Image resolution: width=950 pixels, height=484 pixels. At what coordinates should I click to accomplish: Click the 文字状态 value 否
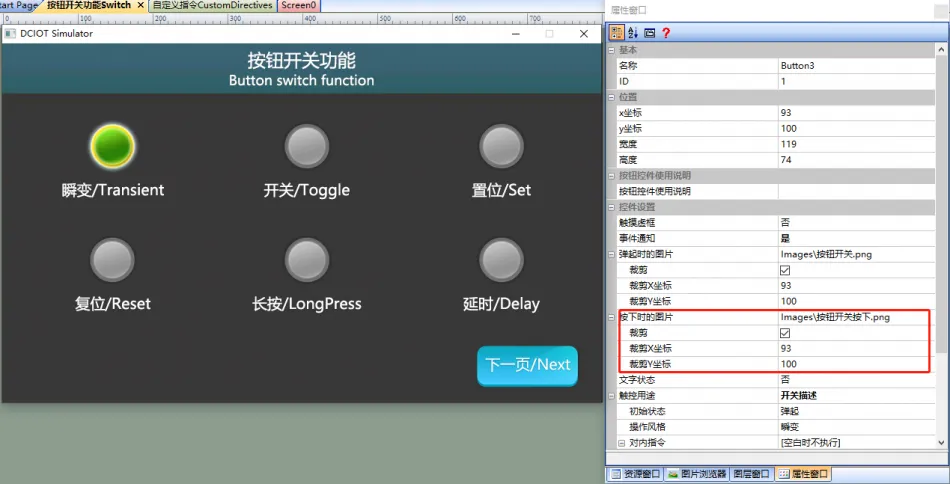click(x=857, y=380)
